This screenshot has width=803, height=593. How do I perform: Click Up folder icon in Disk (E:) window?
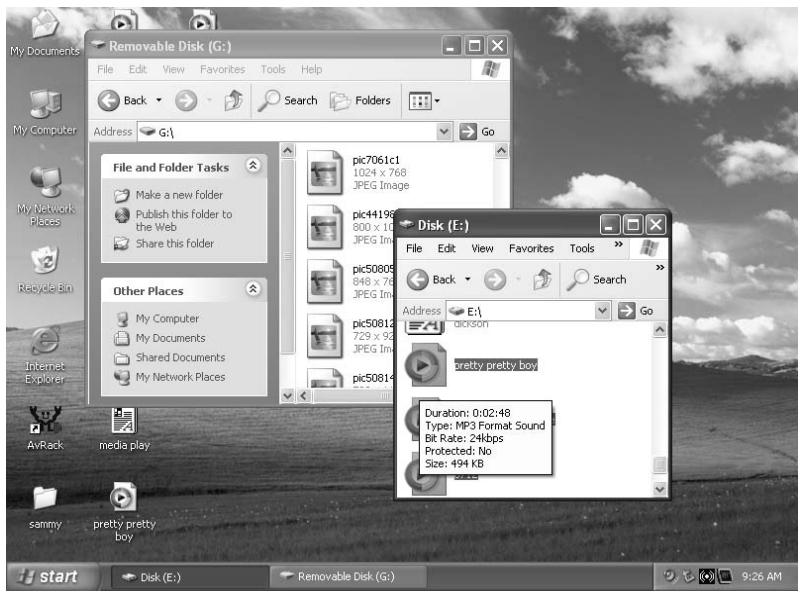542,280
